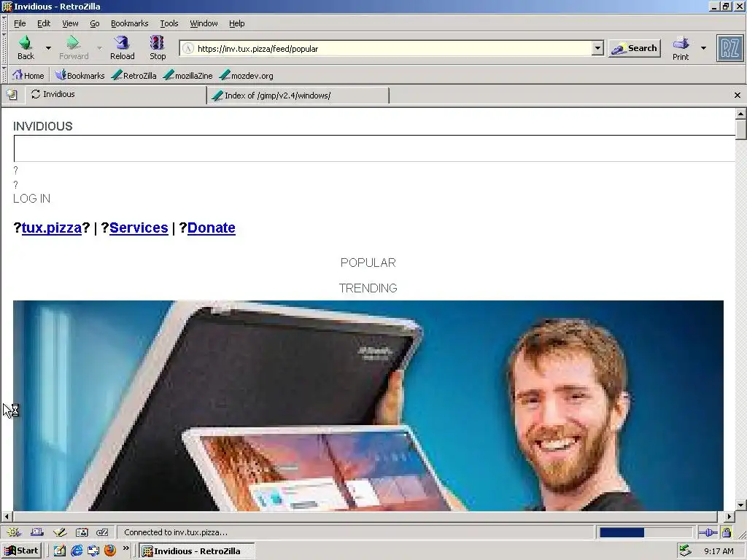Open the RetroZilla bookmark
This screenshot has width=747, height=560.
point(134,75)
